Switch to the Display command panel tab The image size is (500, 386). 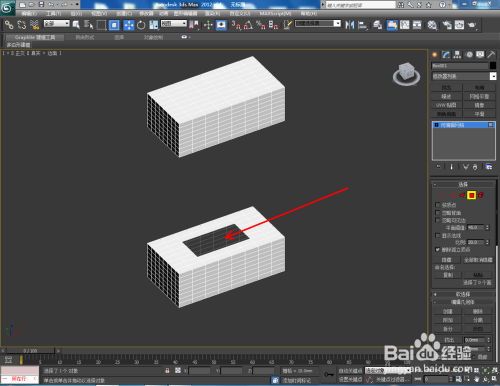(480, 55)
